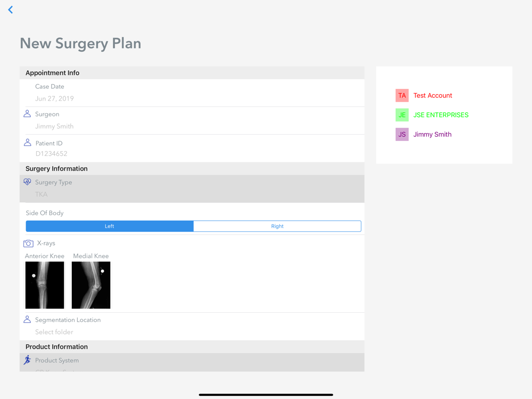Edit the Case Date field

[x=192, y=93]
